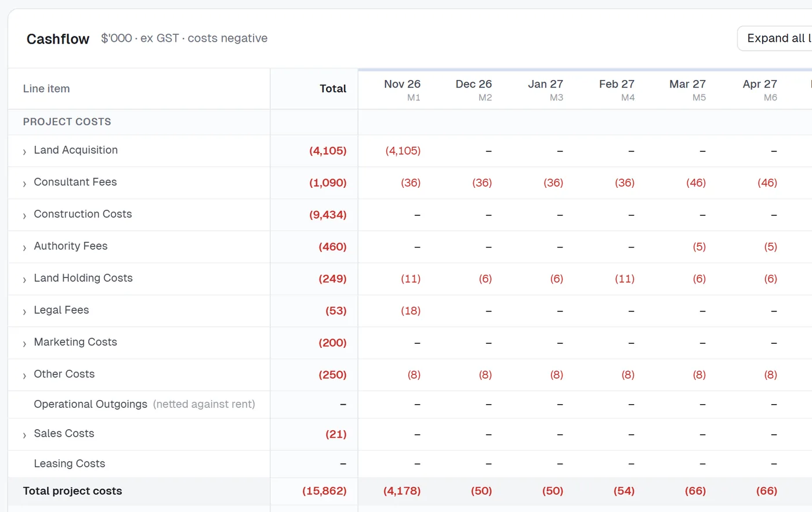Select the Mar 27 column header
Image resolution: width=812 pixels, height=512 pixels.
point(687,89)
